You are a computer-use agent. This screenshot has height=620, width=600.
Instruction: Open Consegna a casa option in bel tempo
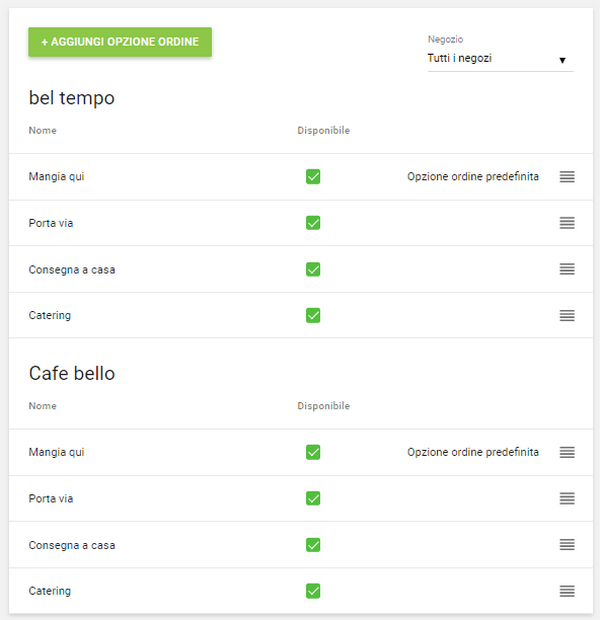(72, 269)
